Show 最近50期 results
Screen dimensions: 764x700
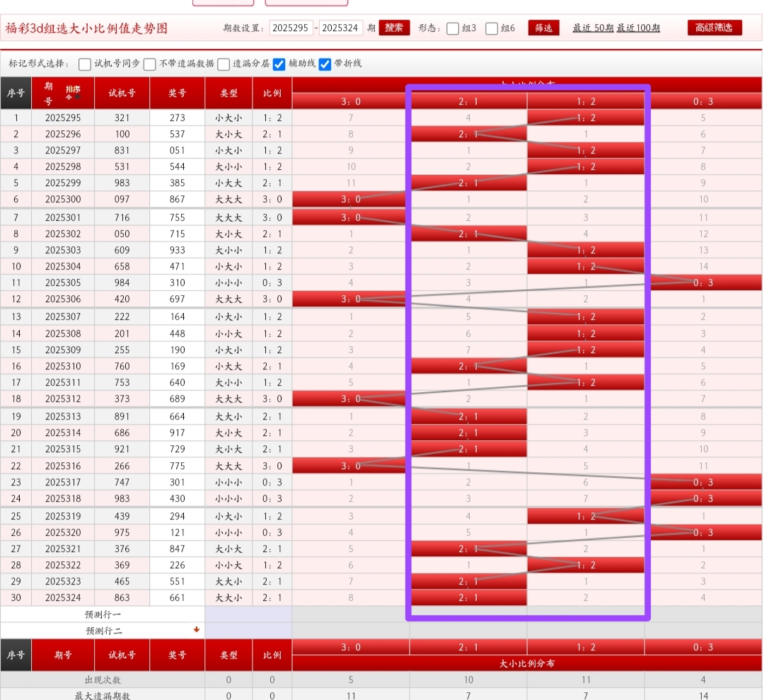pyautogui.click(x=593, y=28)
